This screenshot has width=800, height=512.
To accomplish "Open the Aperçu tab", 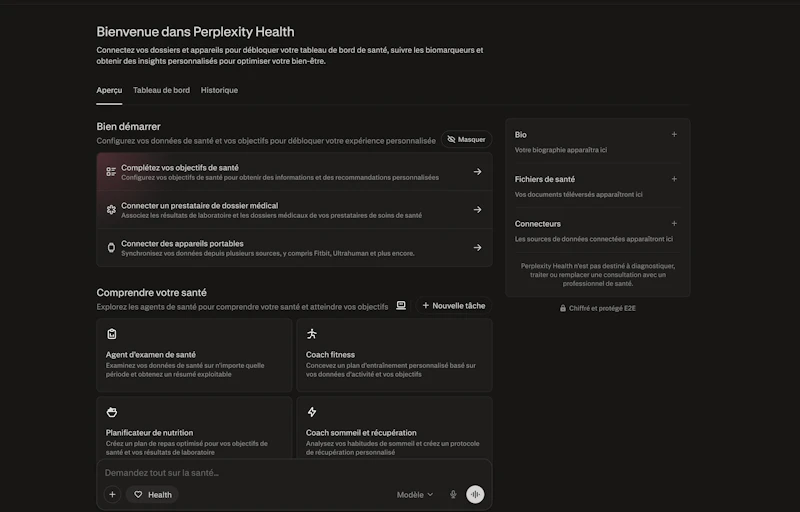I will click(x=109, y=90).
